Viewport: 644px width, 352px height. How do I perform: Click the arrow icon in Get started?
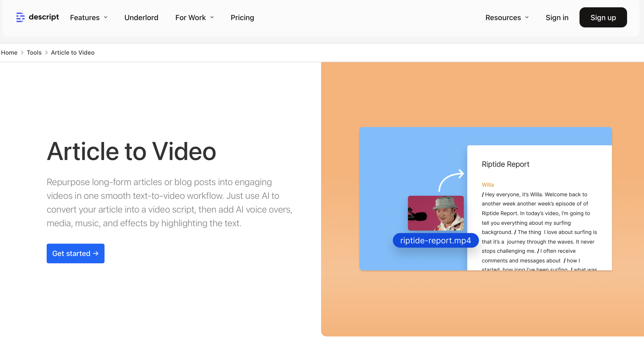[x=96, y=253]
